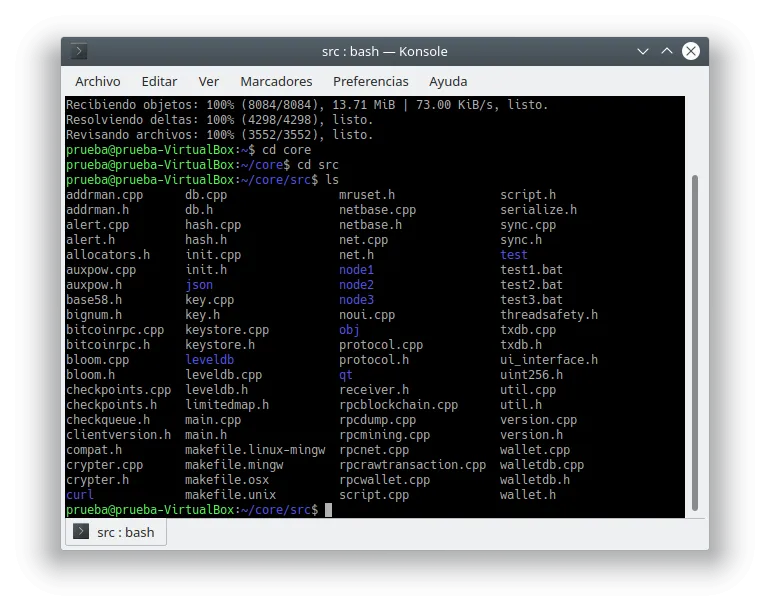Click the receiver.h file name
The width and height of the screenshot is (770, 611).
(x=374, y=390)
